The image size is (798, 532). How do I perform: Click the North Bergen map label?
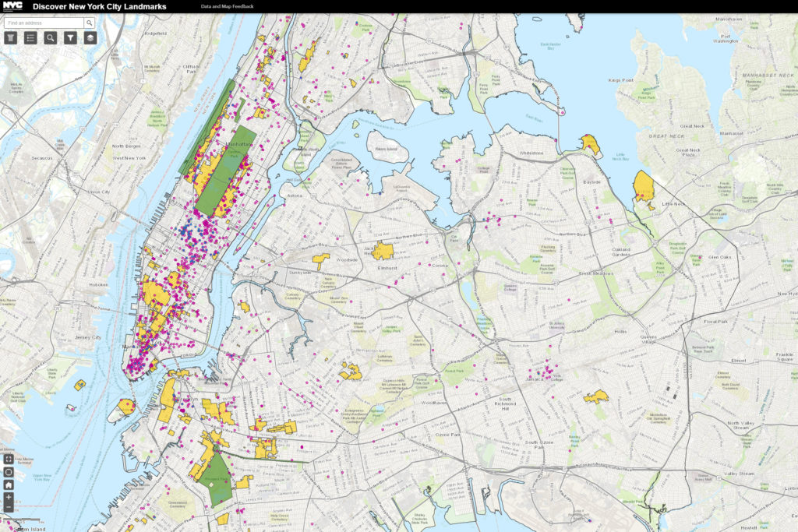(126, 146)
